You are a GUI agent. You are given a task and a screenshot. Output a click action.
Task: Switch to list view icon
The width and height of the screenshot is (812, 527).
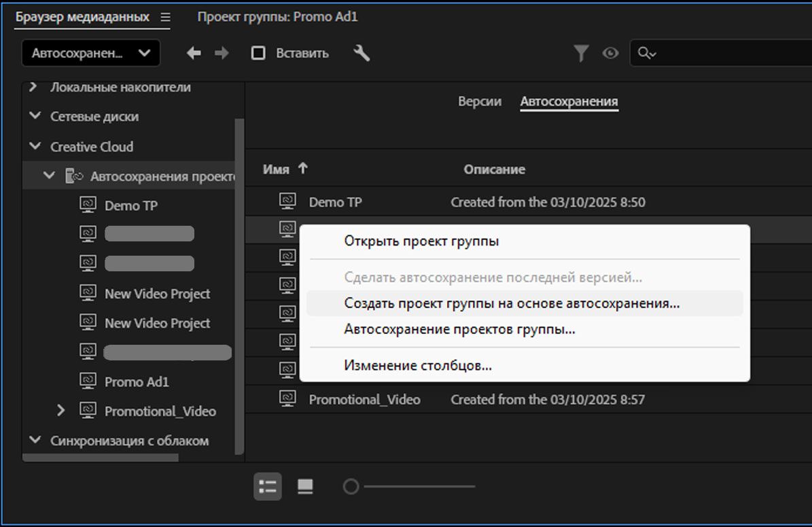(268, 486)
